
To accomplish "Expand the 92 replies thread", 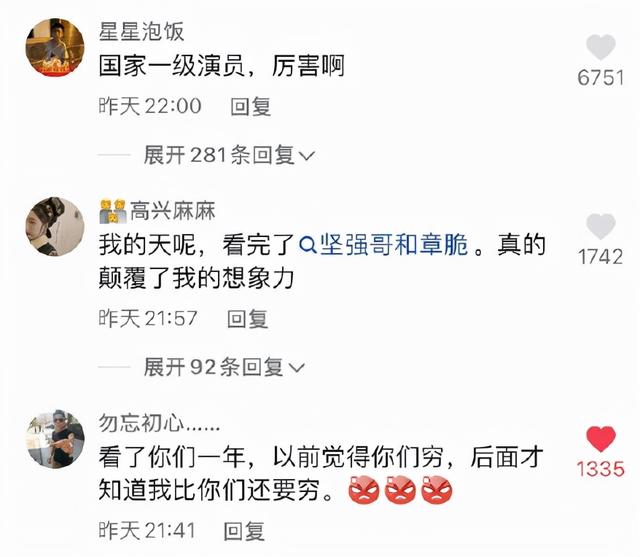I will coord(224,367).
